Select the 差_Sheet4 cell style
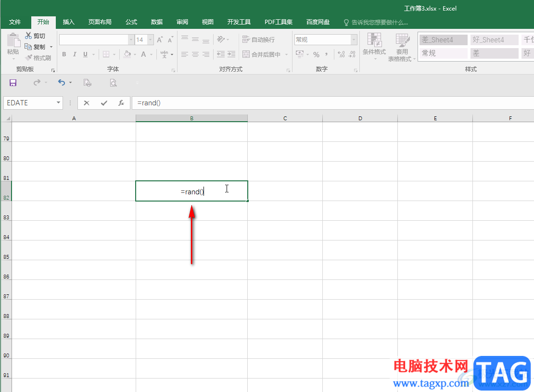Image resolution: width=534 pixels, height=392 pixels. (x=444, y=40)
